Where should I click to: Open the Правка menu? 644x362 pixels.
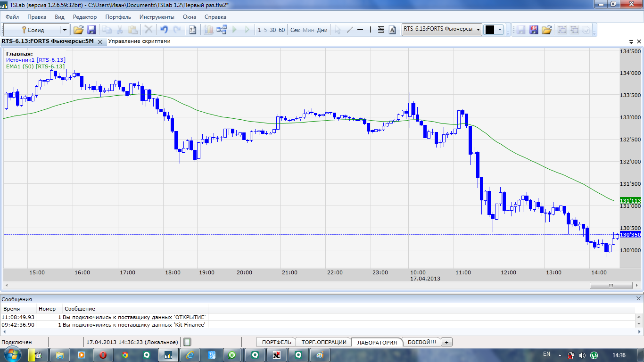point(37,17)
